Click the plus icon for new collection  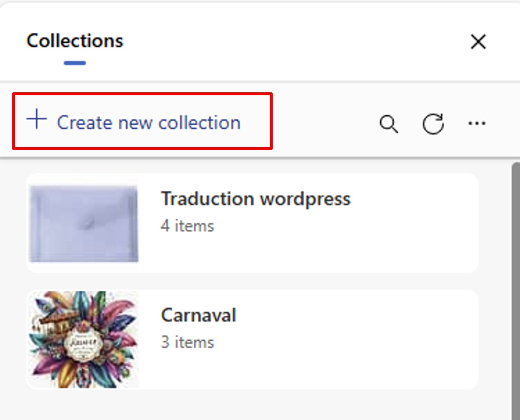point(37,119)
